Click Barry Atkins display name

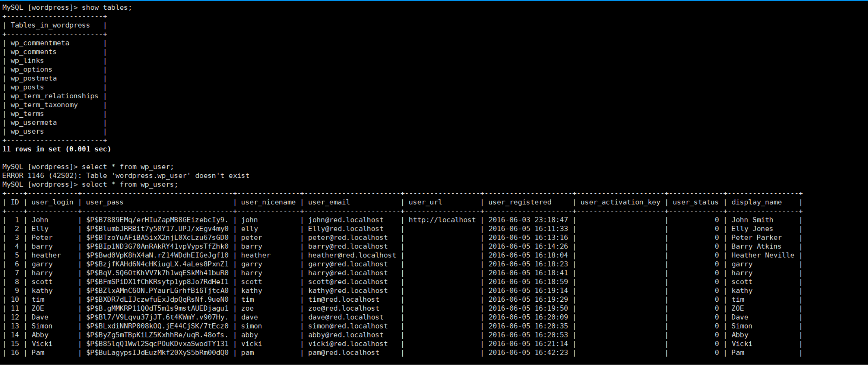tap(756, 247)
